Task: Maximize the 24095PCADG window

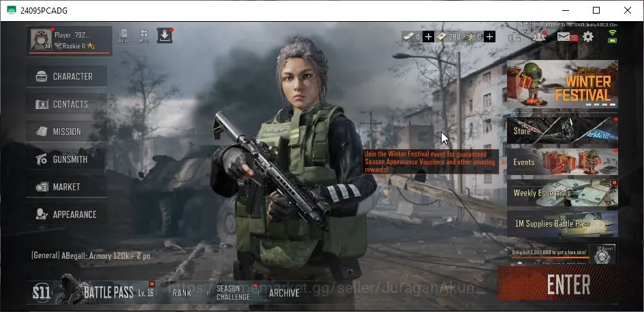Action: (x=596, y=10)
